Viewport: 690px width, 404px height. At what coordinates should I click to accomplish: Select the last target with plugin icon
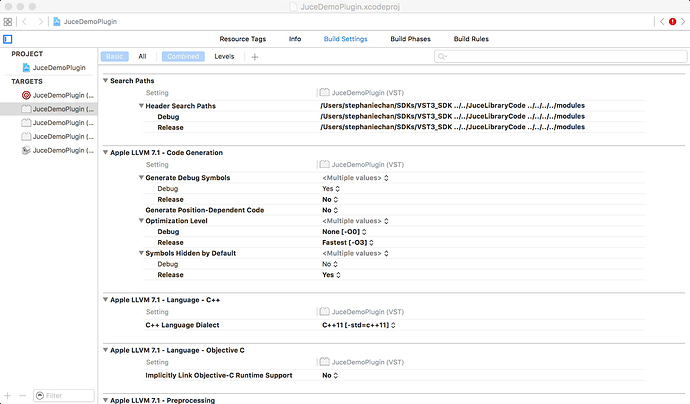tap(26, 151)
